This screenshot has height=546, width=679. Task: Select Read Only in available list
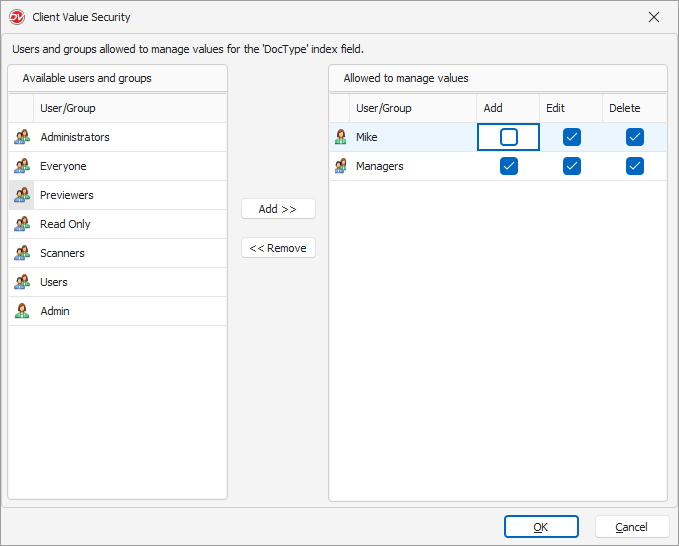coord(117,224)
